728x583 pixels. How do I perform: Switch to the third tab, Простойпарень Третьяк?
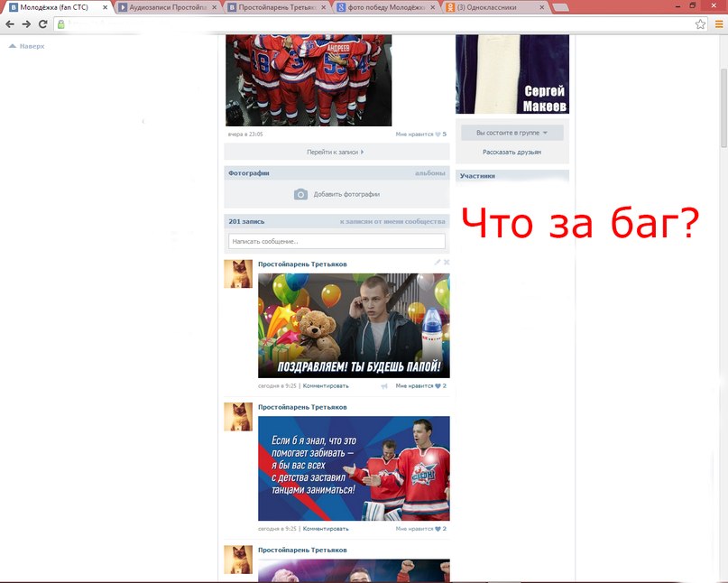coord(277,7)
